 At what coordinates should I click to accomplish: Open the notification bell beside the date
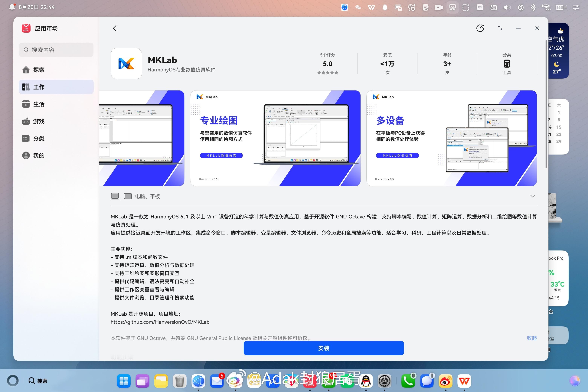(12, 7)
